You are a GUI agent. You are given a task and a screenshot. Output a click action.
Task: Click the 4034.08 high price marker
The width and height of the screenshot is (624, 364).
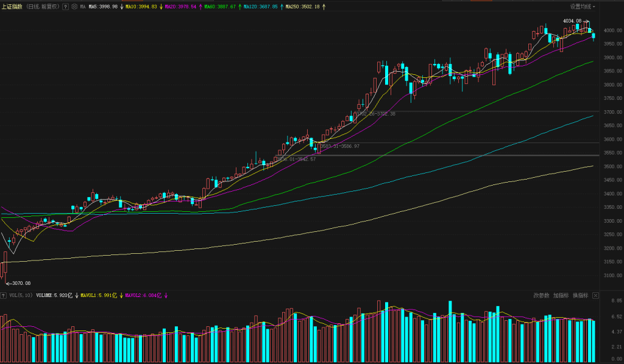(572, 21)
